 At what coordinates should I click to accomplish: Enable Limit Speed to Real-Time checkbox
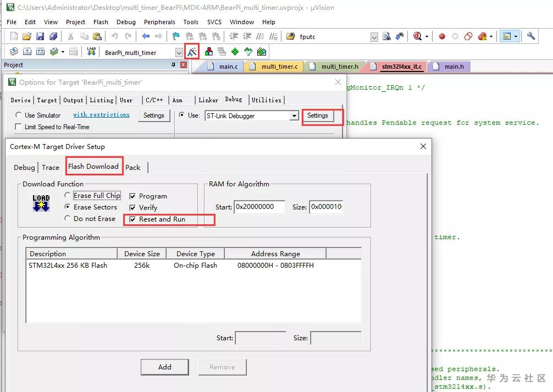coord(18,126)
